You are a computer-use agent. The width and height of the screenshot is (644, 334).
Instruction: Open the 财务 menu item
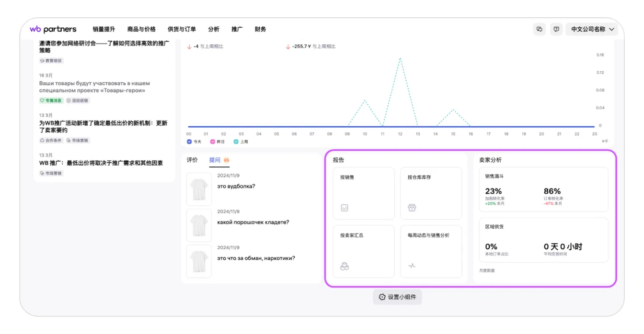(260, 29)
